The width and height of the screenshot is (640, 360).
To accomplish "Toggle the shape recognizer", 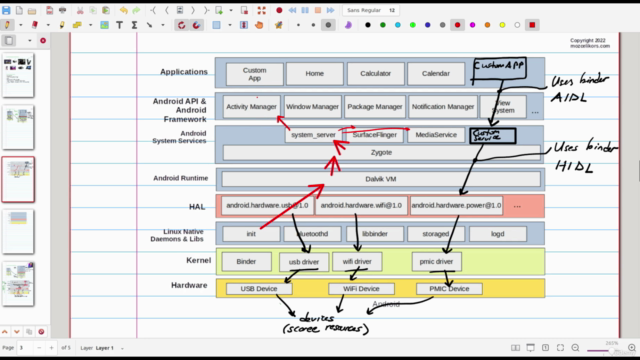I will pyautogui.click(x=182, y=25).
